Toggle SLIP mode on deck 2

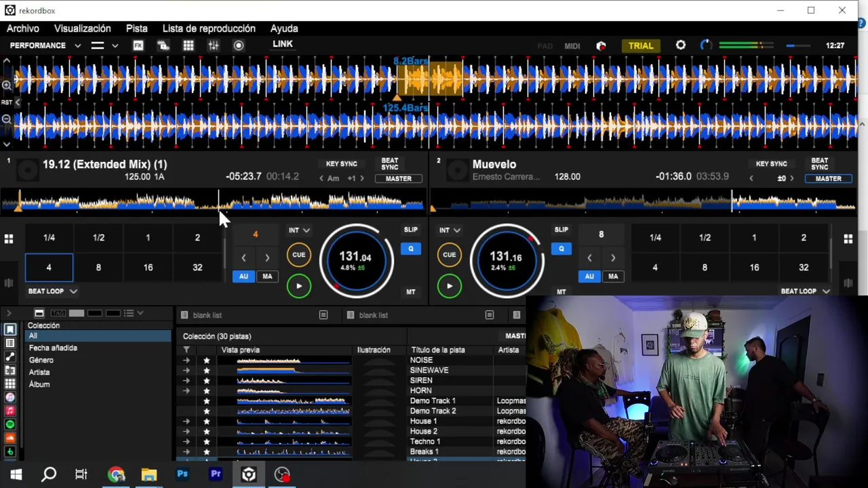561,230
